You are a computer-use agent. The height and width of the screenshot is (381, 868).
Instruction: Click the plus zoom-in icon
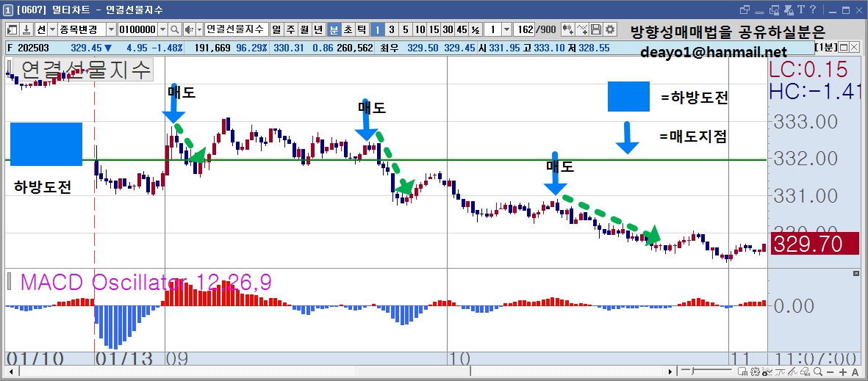843,371
